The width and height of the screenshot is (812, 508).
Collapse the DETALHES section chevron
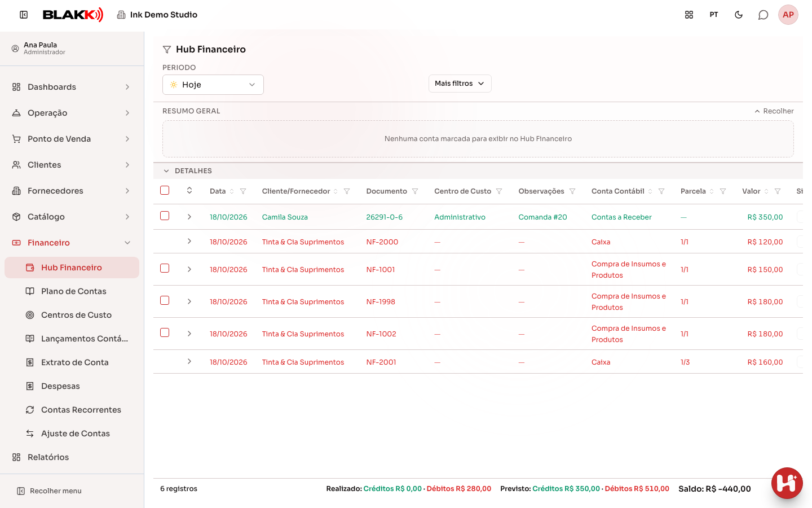166,171
